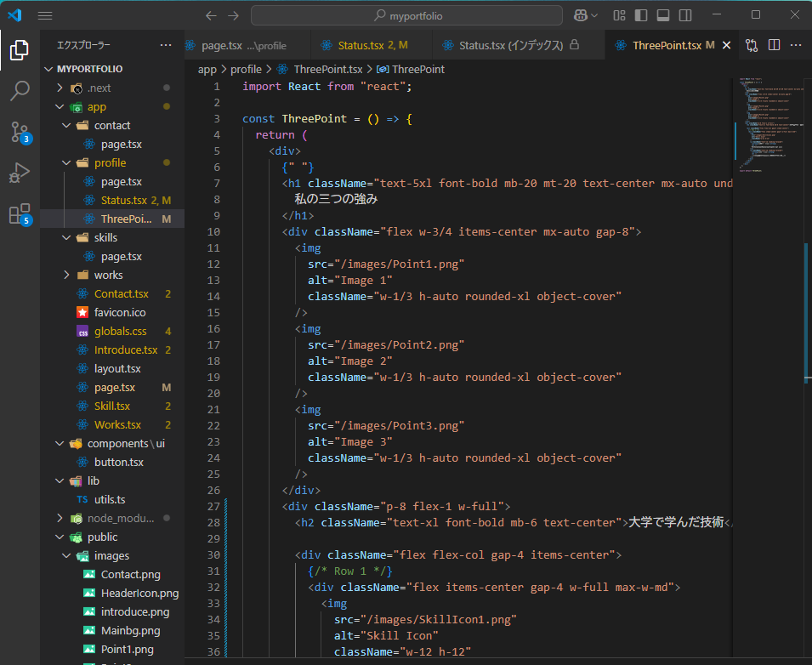
Task: Toggle the bottom panel visibility
Action: click(663, 15)
